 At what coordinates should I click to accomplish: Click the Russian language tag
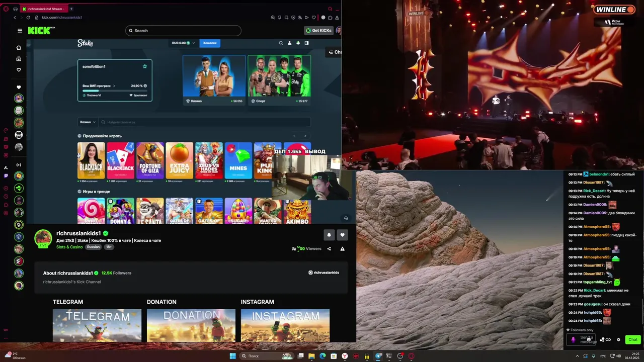[93, 247]
